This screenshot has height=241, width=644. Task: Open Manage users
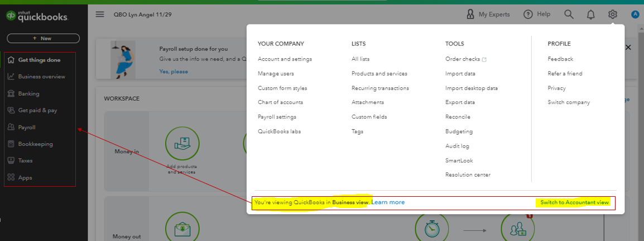tap(276, 74)
